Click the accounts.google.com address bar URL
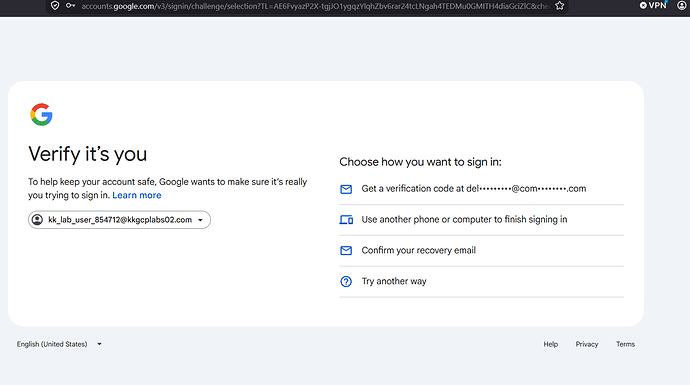Screen dimensions: 690x385 [x=315, y=6]
